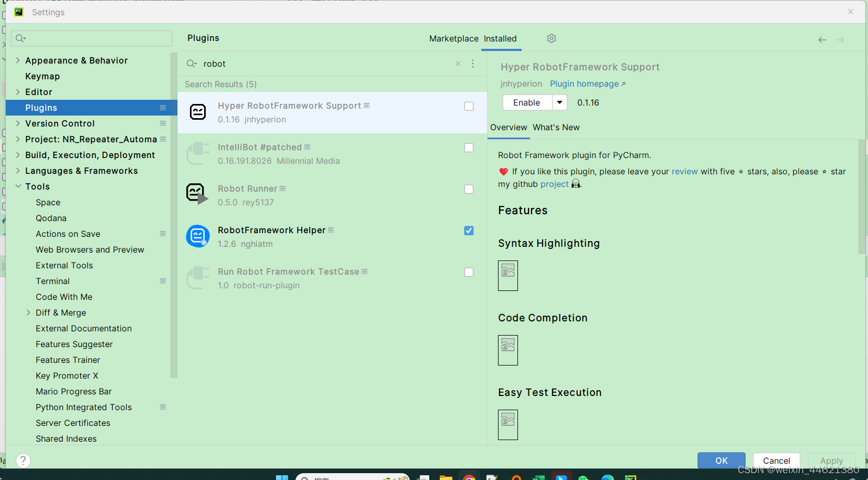Disable the RobotFramework Helper plugin checkbox
The height and width of the screenshot is (480, 868).
468,231
